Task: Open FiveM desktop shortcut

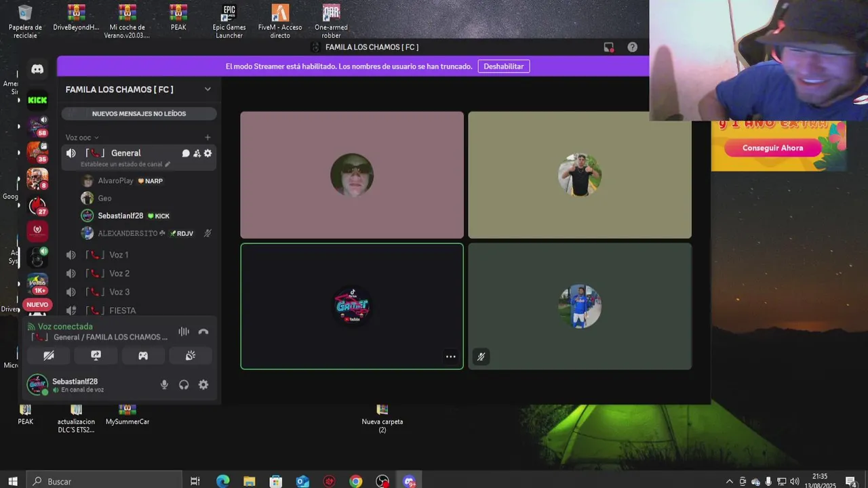Action: [280, 22]
